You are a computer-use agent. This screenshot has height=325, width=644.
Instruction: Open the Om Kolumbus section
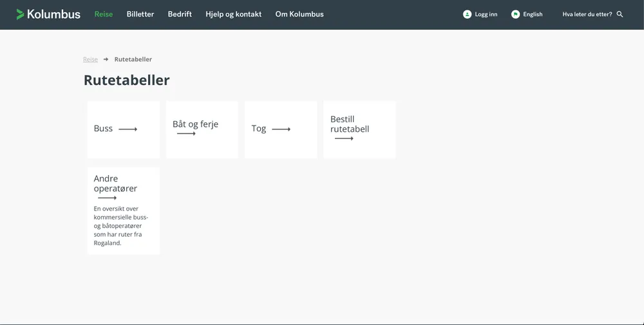point(299,14)
